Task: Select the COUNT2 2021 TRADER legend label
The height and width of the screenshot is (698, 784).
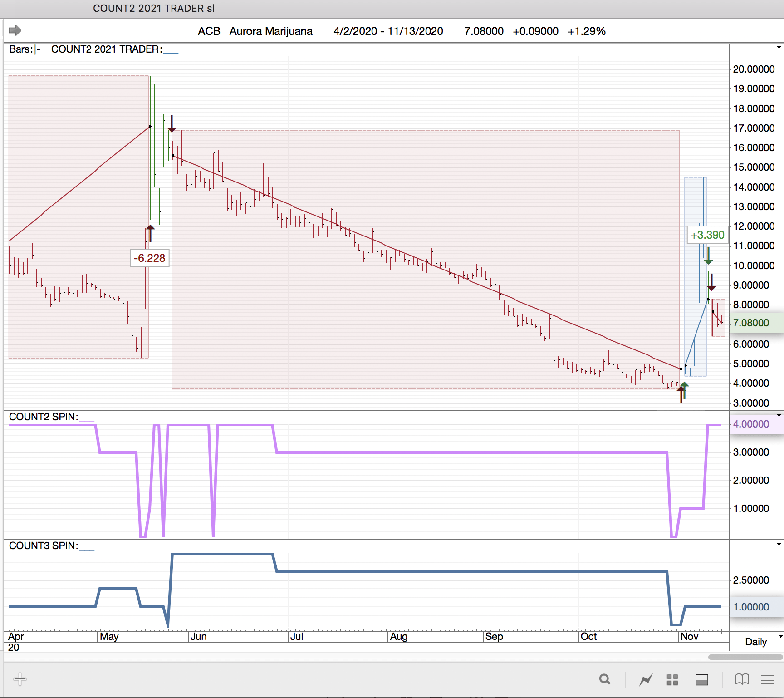Action: coord(107,49)
